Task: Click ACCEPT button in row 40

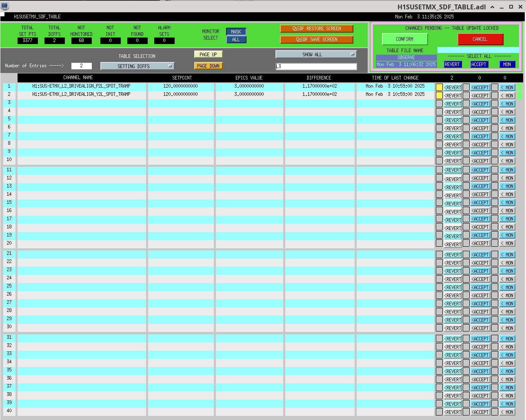Action: 481,412
